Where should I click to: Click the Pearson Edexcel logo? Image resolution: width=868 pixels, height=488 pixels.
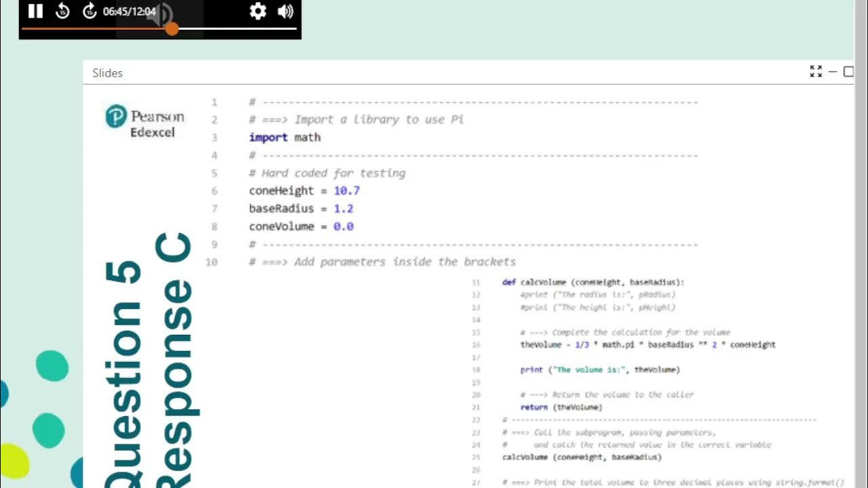145,122
